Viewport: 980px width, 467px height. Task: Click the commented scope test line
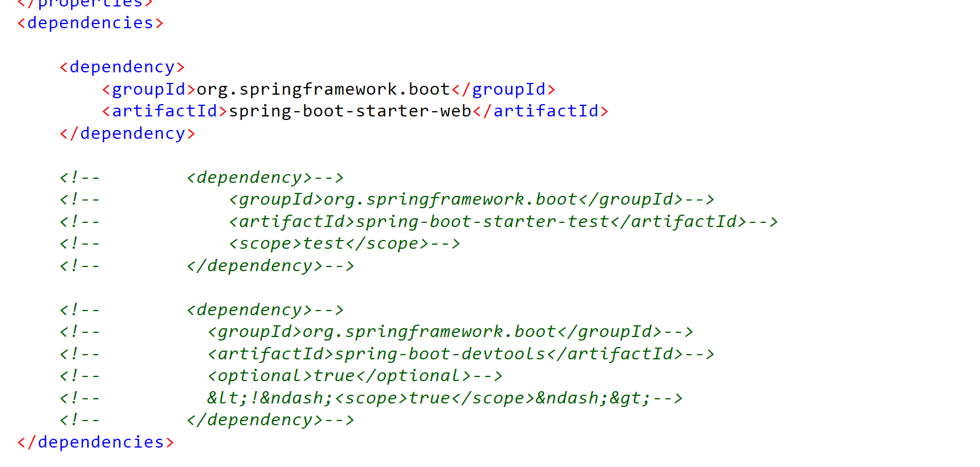[344, 243]
